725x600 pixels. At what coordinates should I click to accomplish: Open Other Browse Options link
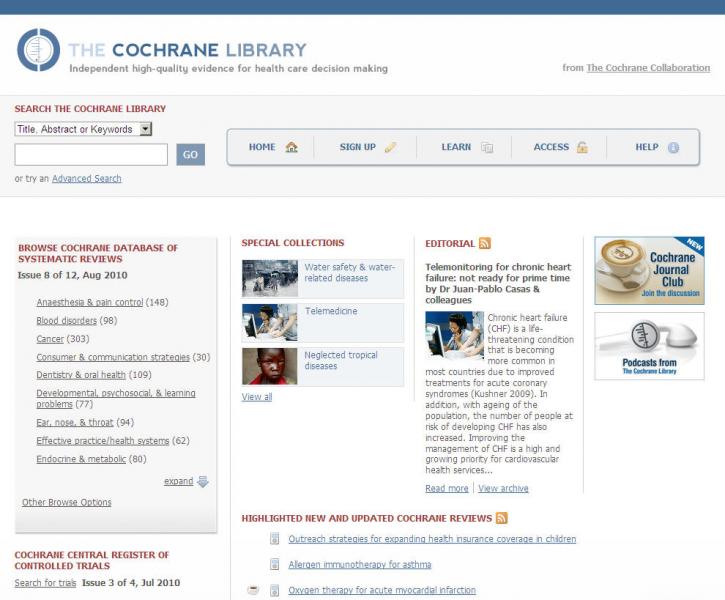tap(67, 502)
